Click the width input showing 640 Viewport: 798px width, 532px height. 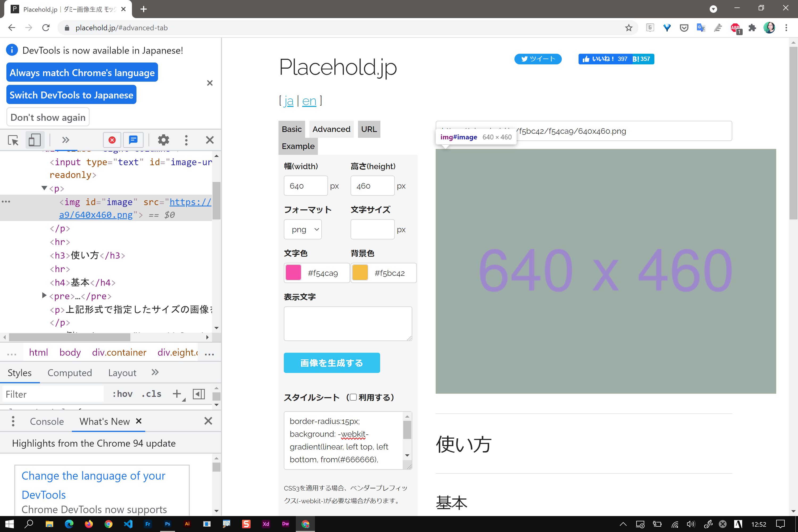pos(305,186)
